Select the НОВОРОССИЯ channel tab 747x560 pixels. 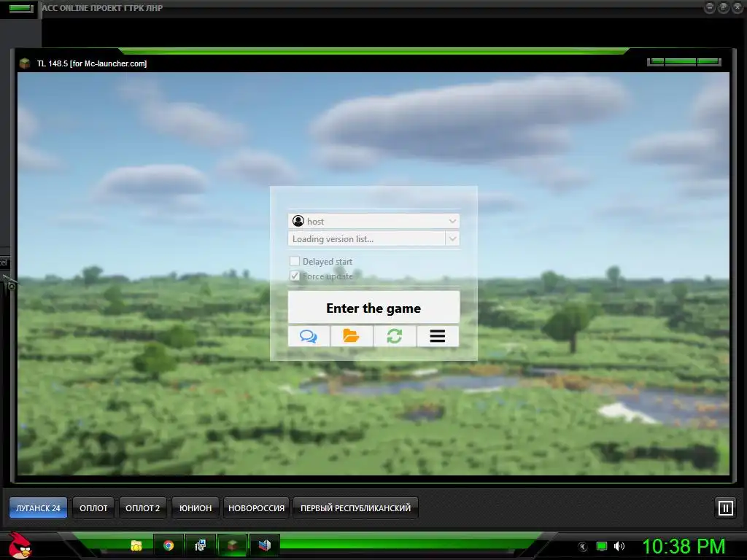256,508
